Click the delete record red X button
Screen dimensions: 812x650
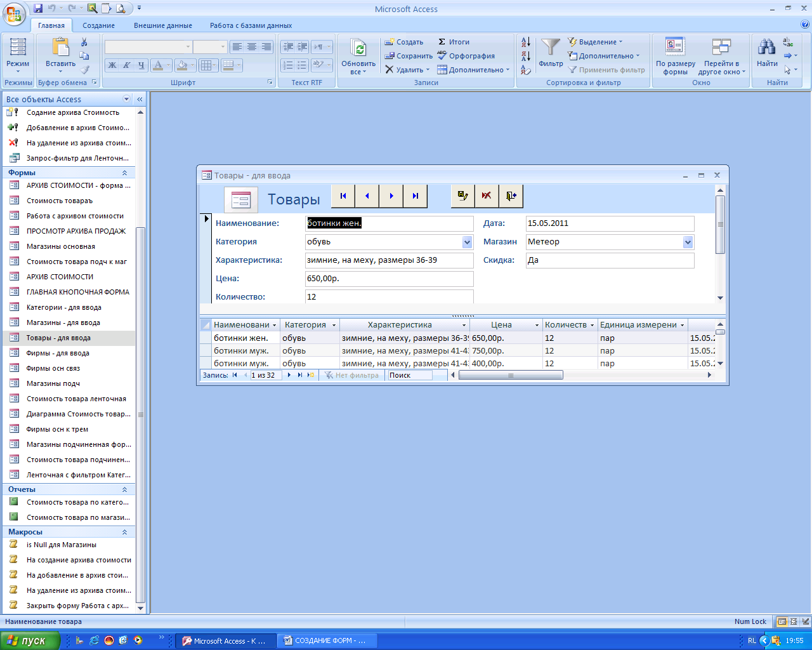[x=487, y=196]
